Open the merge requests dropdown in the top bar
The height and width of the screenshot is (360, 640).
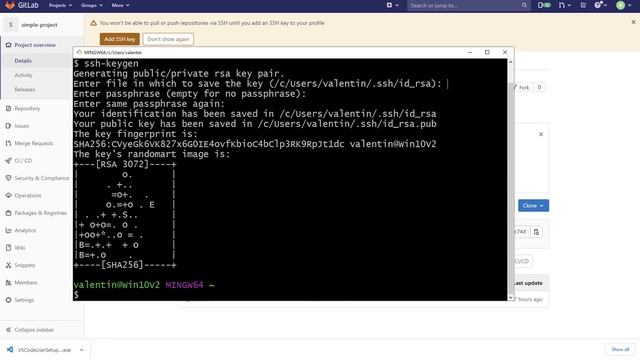click(x=564, y=5)
